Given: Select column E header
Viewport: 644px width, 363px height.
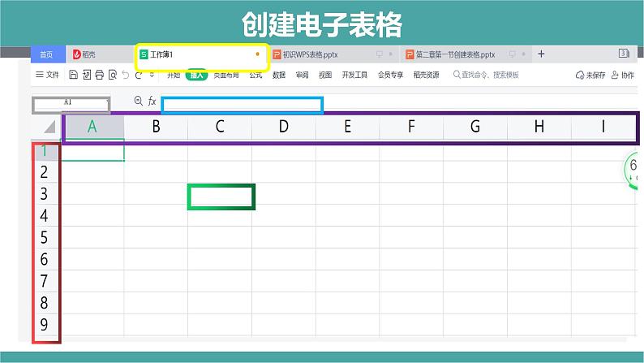Looking at the screenshot, I should point(347,127).
